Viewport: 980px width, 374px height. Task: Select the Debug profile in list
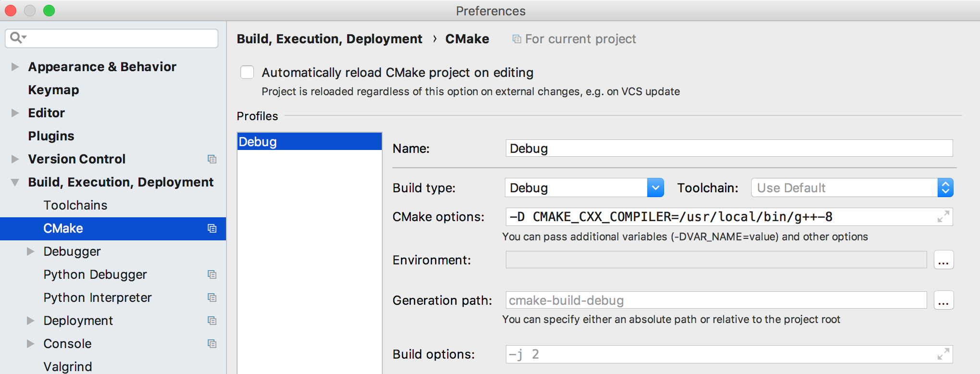pyautogui.click(x=309, y=142)
